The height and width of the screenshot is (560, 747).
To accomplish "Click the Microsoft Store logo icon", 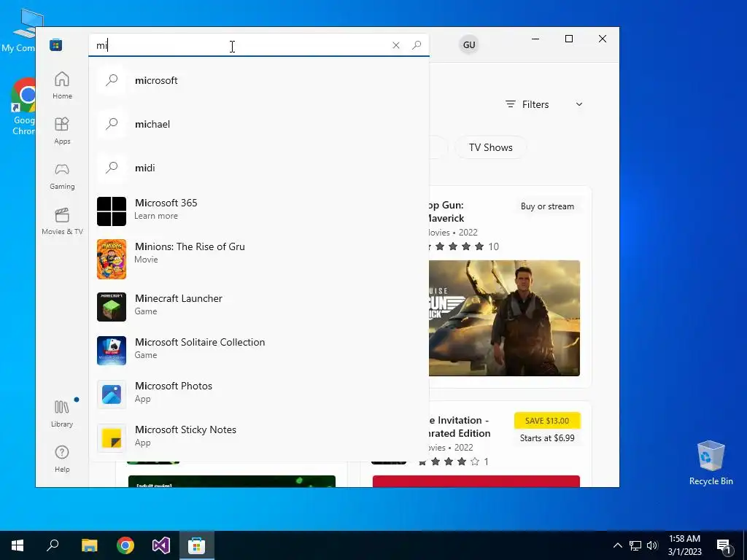I will [x=55, y=44].
